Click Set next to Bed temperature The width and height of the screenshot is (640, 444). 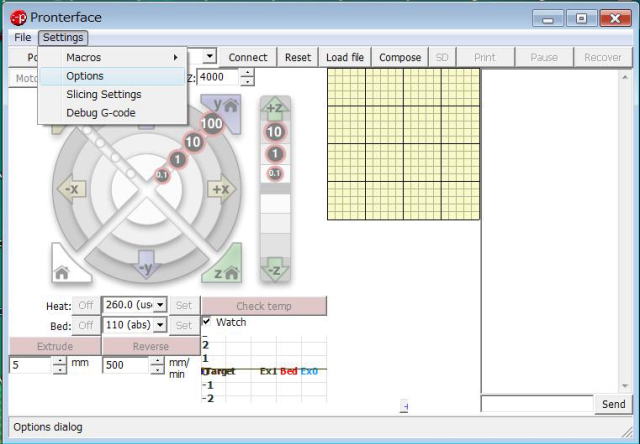coord(184,325)
